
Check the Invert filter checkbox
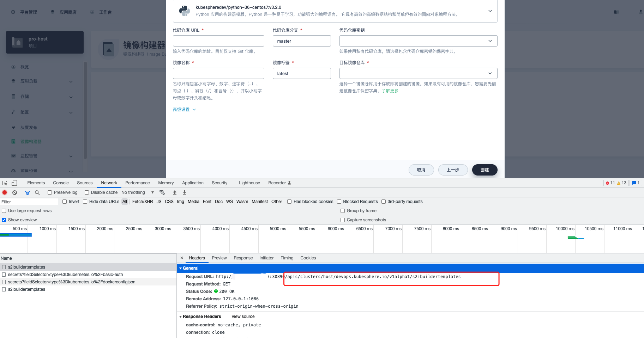tap(65, 202)
